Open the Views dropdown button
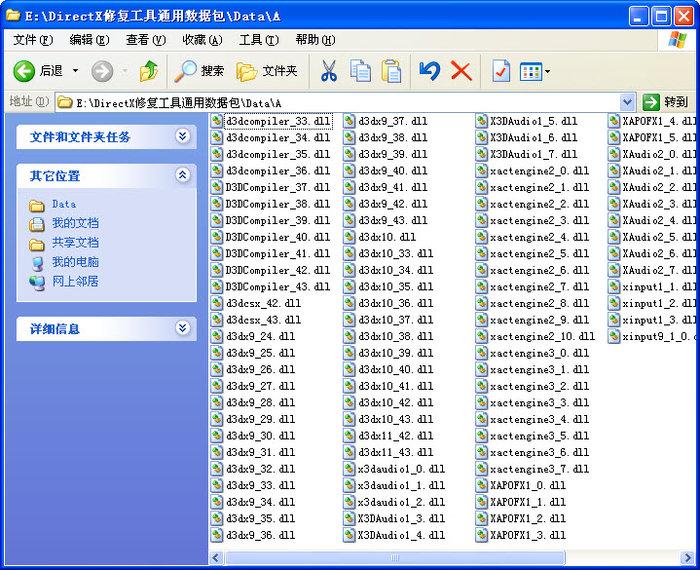This screenshot has height=570, width=700. pos(535,71)
